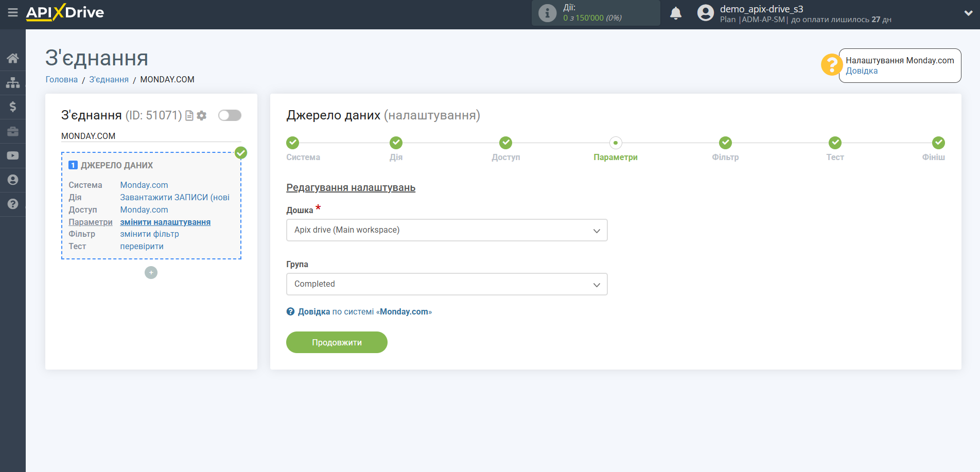Click the user avatar icon
This screenshot has width=980, height=472.
(706, 13)
